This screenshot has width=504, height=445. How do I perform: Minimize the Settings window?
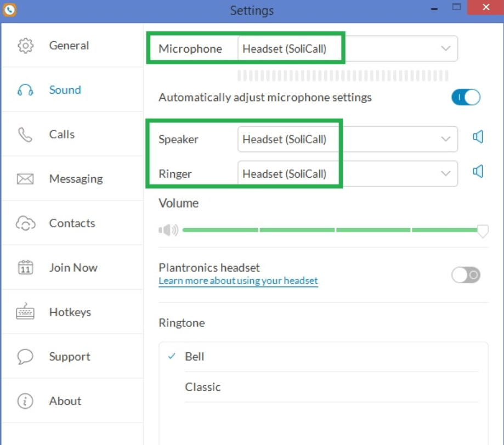434,8
